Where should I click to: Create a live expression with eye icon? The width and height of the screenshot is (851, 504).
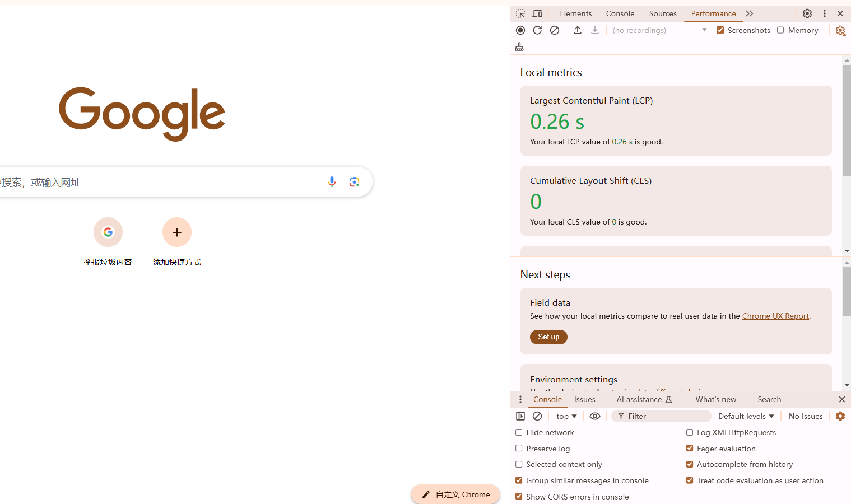[595, 416]
